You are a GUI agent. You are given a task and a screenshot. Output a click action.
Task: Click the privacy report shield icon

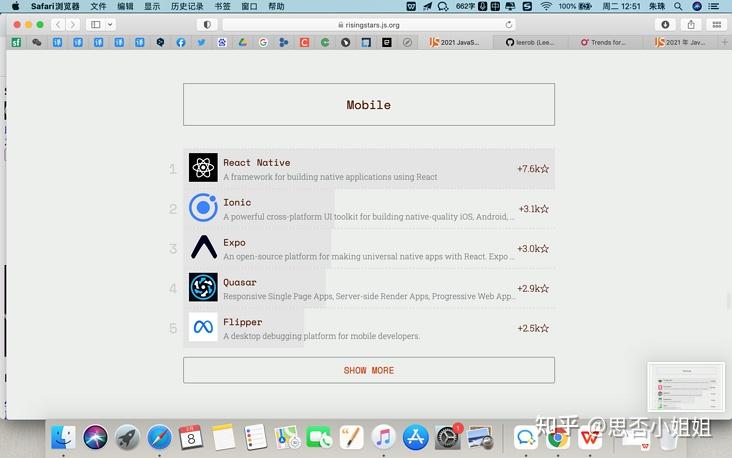pos(207,25)
